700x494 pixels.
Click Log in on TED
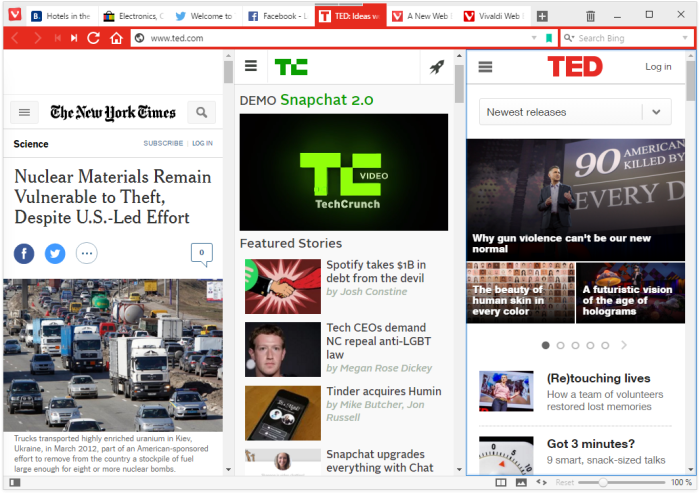pyautogui.click(x=658, y=66)
